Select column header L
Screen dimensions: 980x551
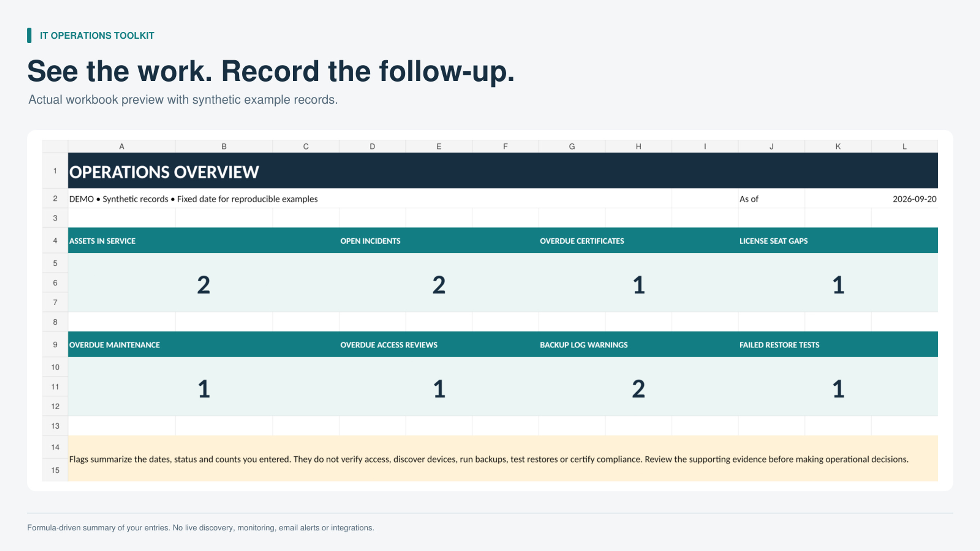[905, 146]
